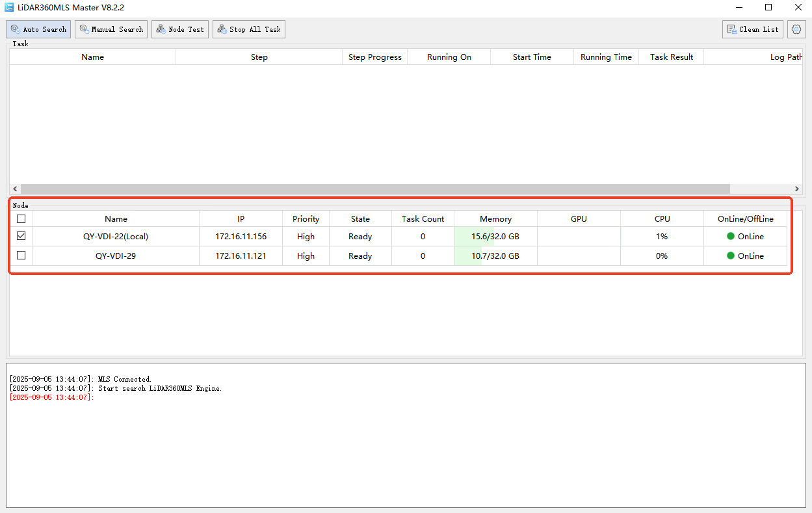Run the Node Test tool

pyautogui.click(x=180, y=29)
